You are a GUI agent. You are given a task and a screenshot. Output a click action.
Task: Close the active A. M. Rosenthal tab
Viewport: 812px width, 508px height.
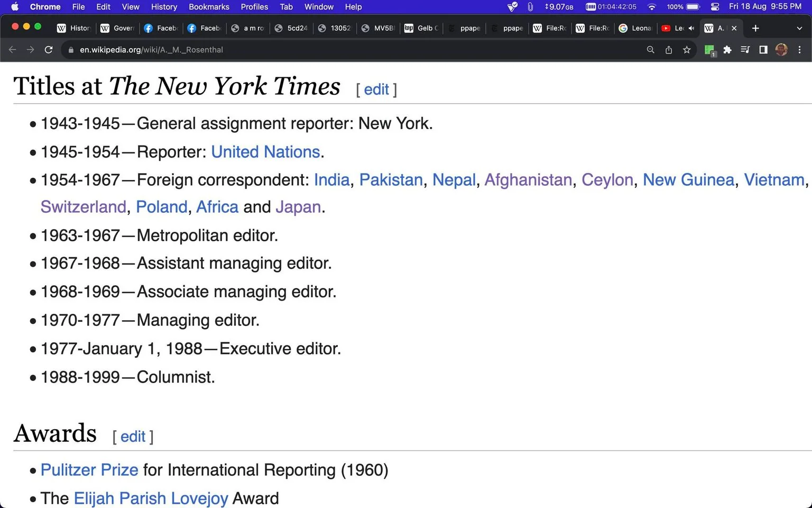point(734,28)
